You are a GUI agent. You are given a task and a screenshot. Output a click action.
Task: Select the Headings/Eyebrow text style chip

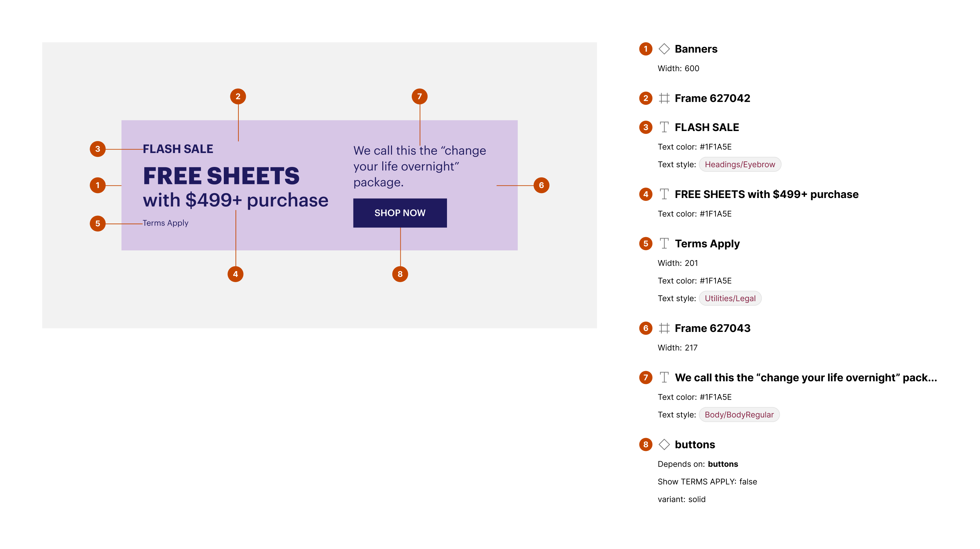click(740, 164)
